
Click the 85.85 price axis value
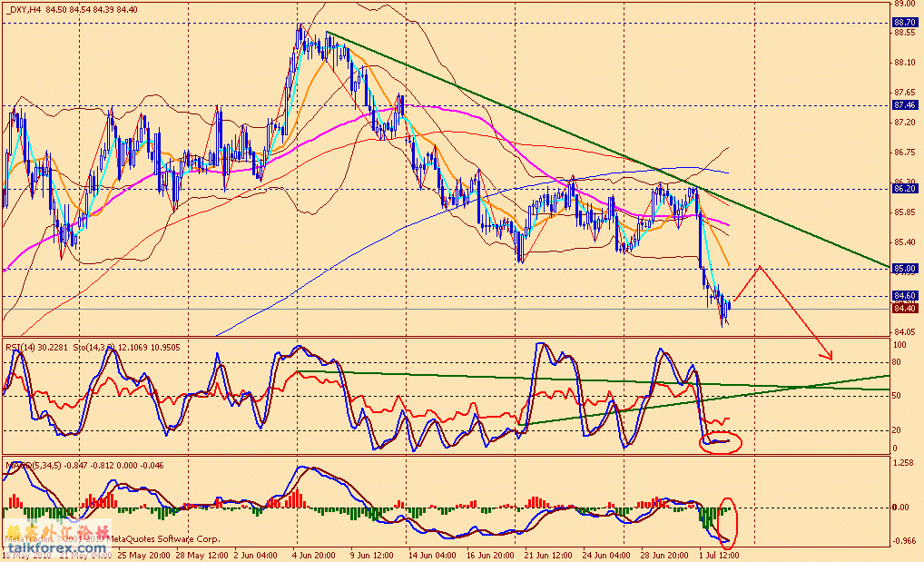point(905,212)
